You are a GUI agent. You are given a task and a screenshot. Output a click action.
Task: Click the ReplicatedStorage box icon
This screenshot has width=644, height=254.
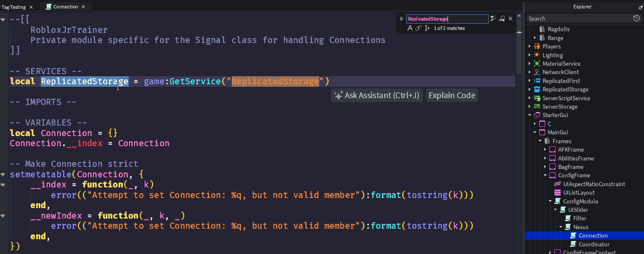pos(537,89)
